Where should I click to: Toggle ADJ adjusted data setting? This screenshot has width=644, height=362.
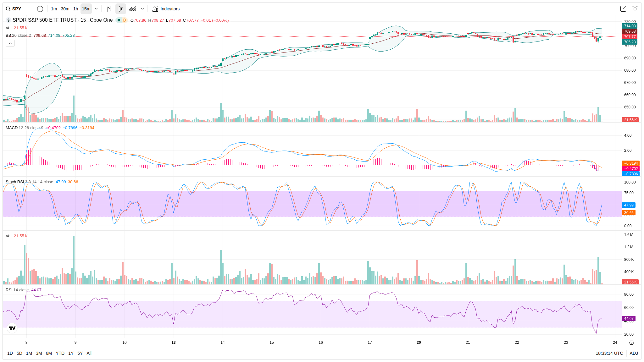click(x=634, y=353)
